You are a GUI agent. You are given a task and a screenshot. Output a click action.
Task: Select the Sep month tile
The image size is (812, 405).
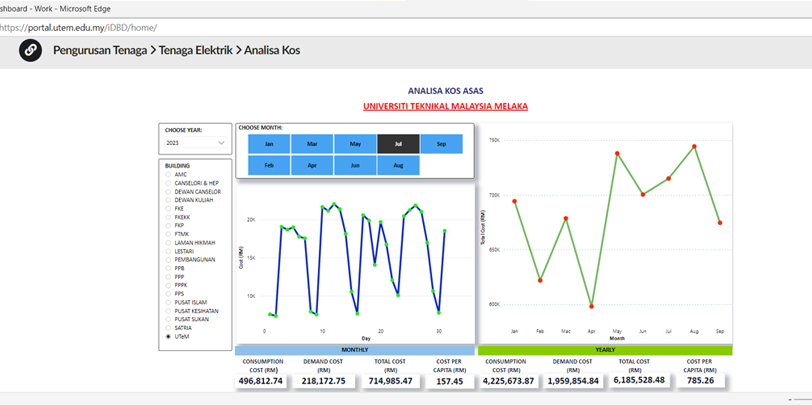[441, 144]
